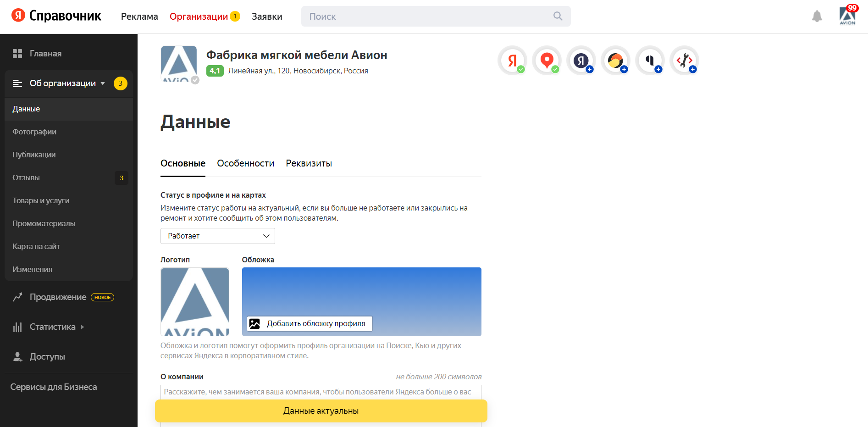This screenshot has height=427, width=868.
Task: Click the Поиск search input field
Action: 426,17
